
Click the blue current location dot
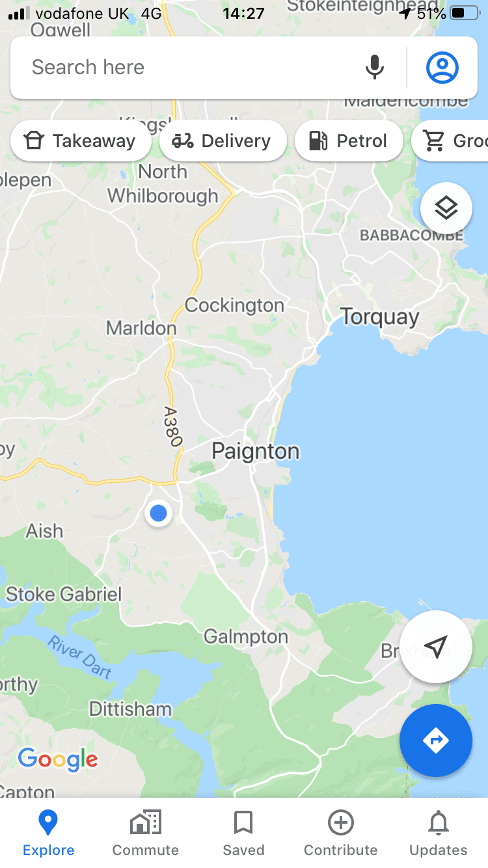(158, 514)
